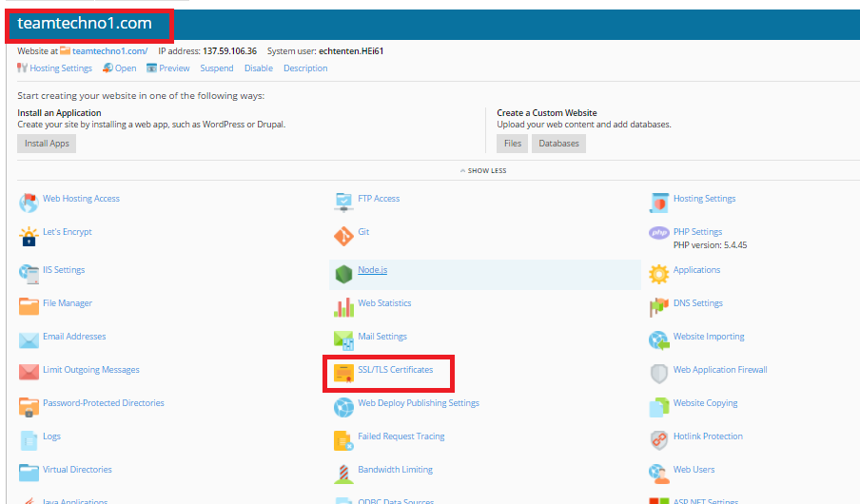Click the Suspend link
The height and width of the screenshot is (504, 860).
(x=217, y=68)
